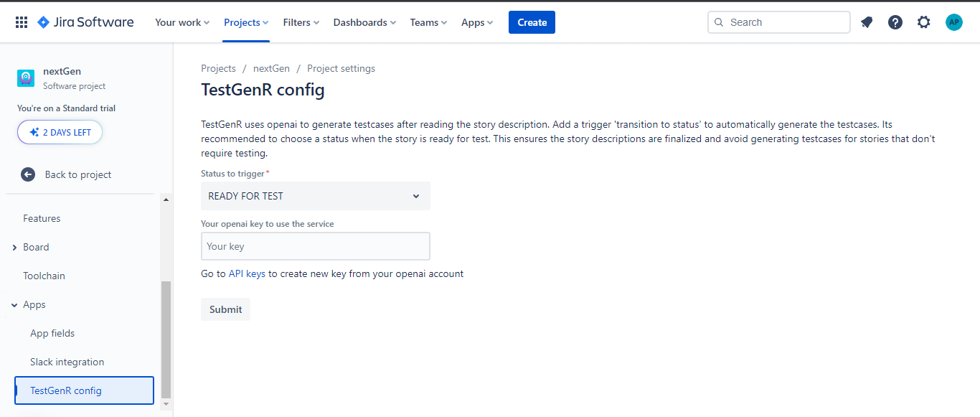Open the app switcher grid icon
The height and width of the screenshot is (417, 980).
22,22
